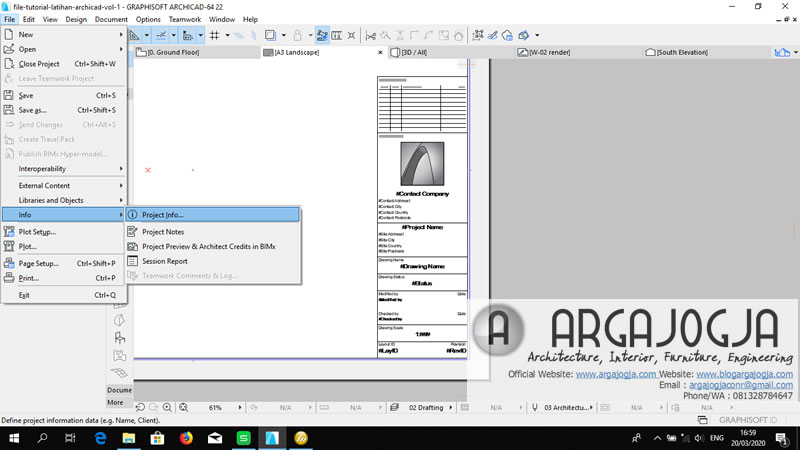Open Firefox from the taskbar

[186, 438]
